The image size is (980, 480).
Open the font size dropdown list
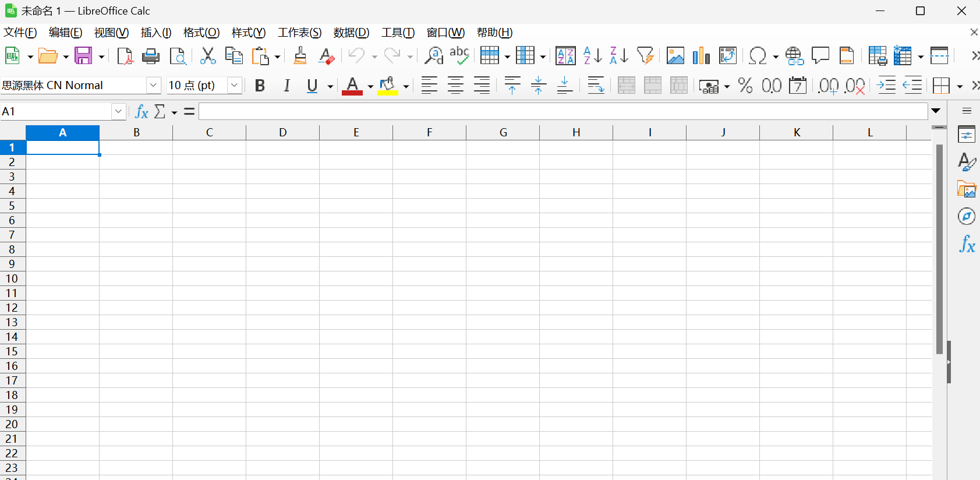pyautogui.click(x=234, y=86)
